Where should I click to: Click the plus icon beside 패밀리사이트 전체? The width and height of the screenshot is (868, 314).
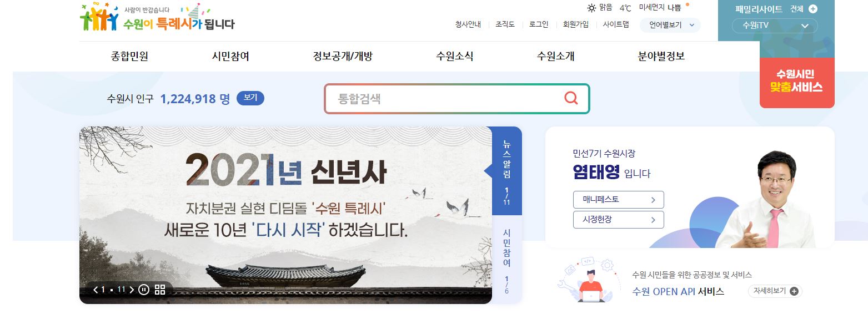813,9
